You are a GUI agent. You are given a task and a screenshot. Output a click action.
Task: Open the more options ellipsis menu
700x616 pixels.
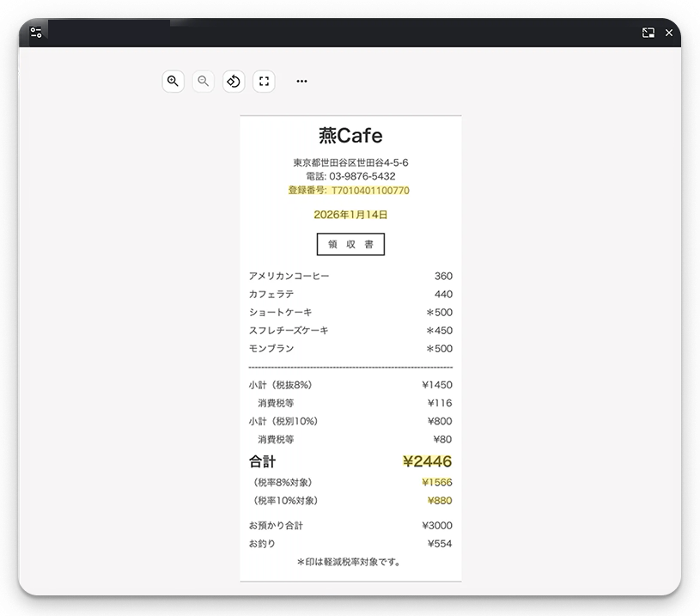pos(301,82)
